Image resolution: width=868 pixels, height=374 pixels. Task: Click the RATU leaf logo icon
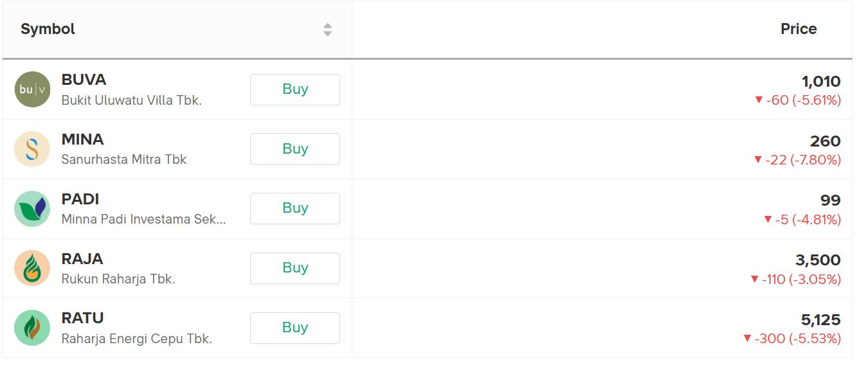(x=32, y=328)
